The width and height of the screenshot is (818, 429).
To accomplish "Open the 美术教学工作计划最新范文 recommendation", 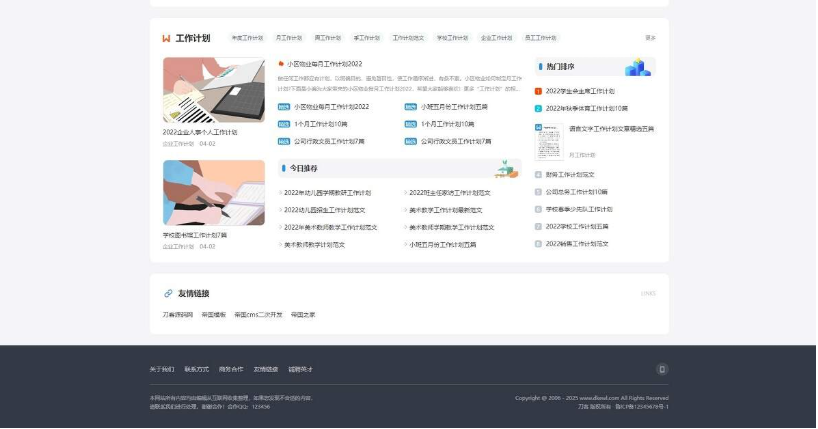I will click(446, 210).
